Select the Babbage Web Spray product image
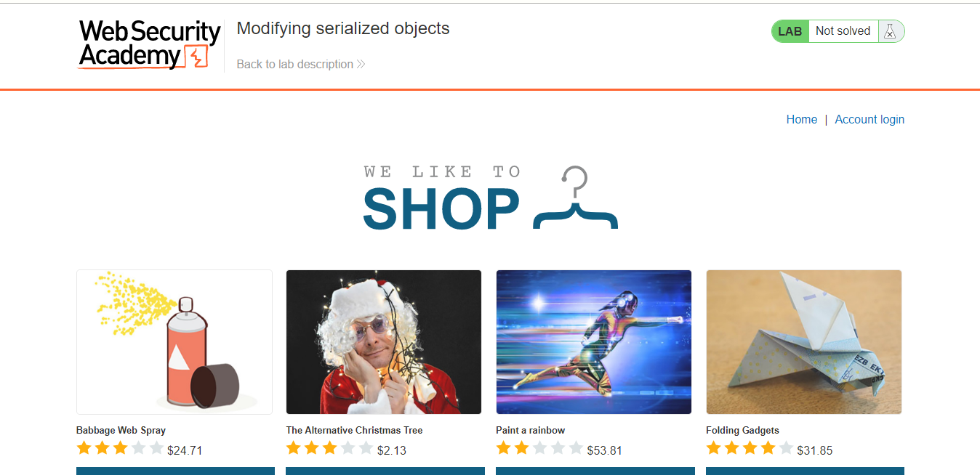The height and width of the screenshot is (475, 980). (x=174, y=342)
